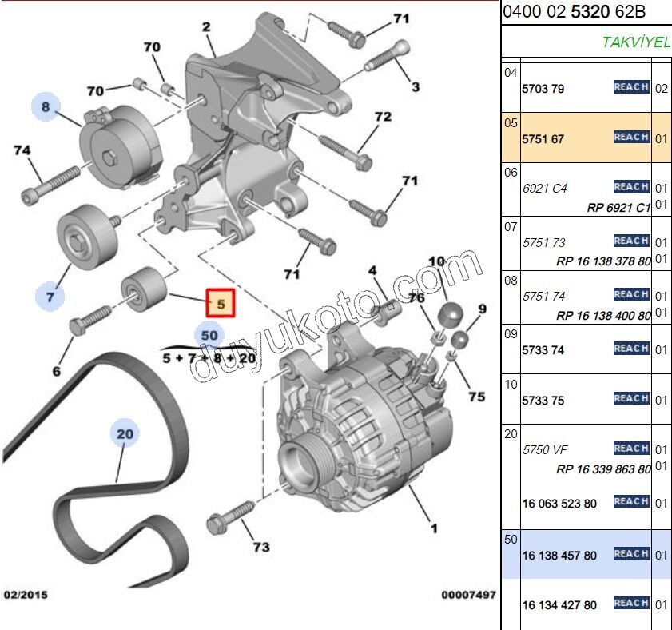Click REACH badge next to 5751 67
The image size is (672, 630).
tap(630, 138)
